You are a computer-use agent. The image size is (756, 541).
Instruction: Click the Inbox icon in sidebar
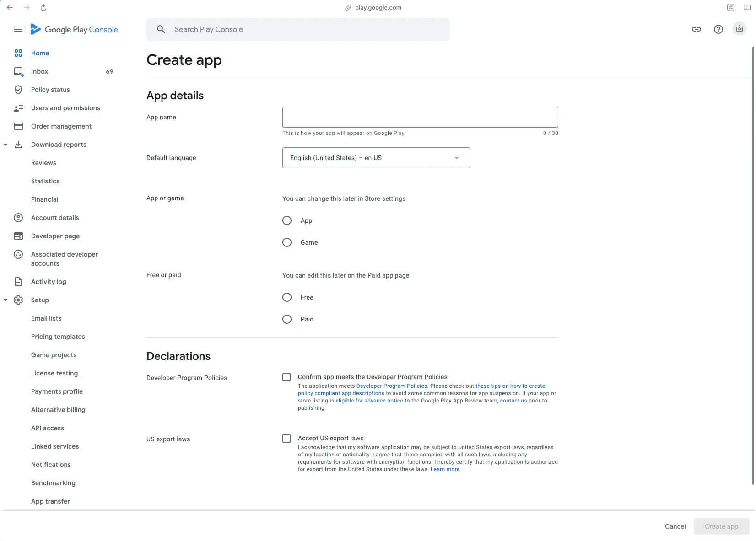(x=18, y=71)
